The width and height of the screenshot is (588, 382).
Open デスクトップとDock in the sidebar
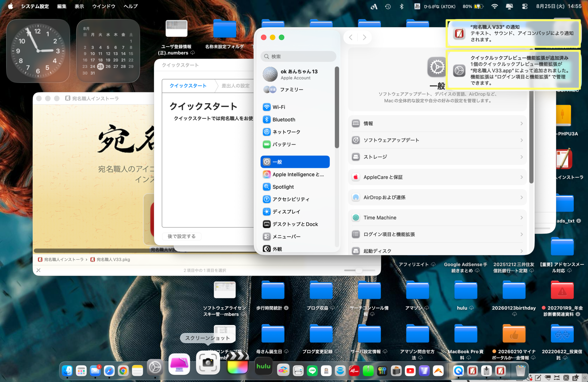click(x=295, y=224)
